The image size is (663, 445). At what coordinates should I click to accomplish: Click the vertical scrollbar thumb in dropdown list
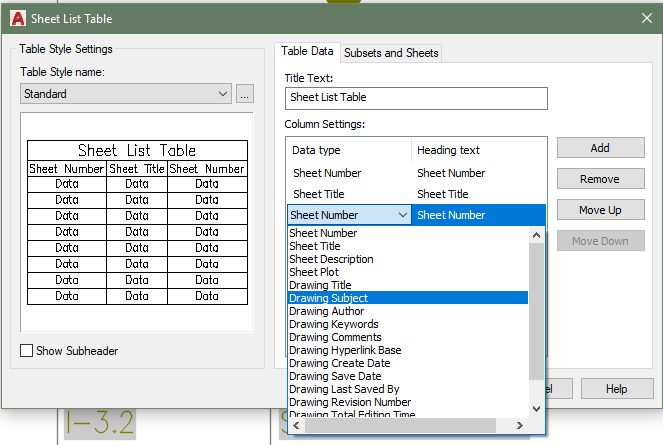click(537, 311)
